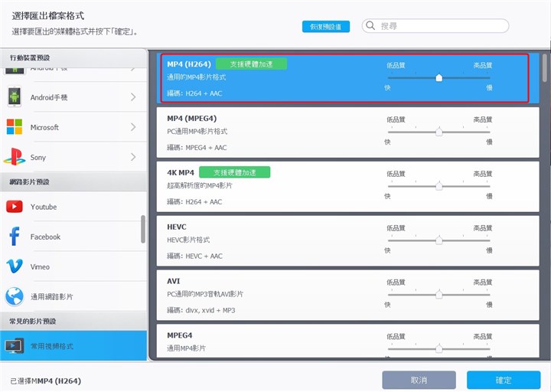
Task: Click 支援硬體加速 badge on 4K MP4
Action: pos(235,172)
